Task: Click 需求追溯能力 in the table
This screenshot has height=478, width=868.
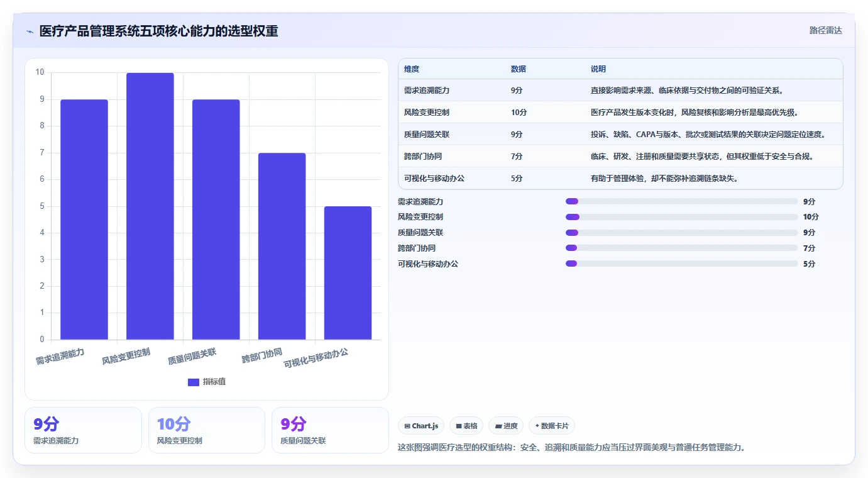Action: pyautogui.click(x=427, y=91)
